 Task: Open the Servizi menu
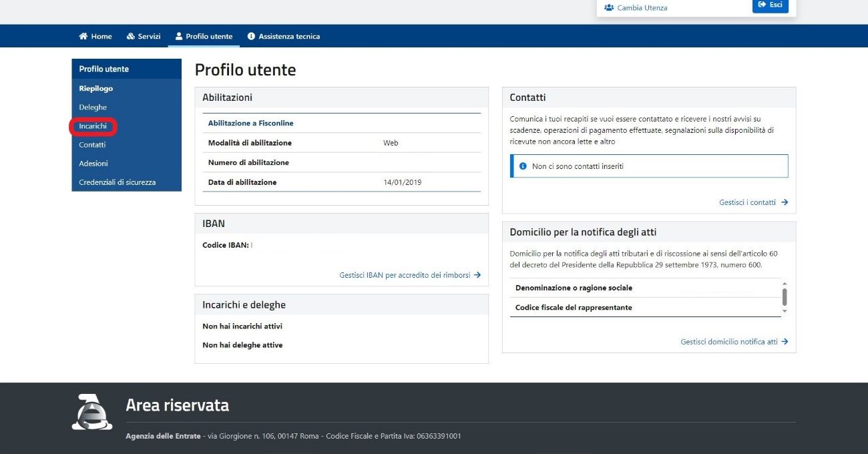pos(149,36)
